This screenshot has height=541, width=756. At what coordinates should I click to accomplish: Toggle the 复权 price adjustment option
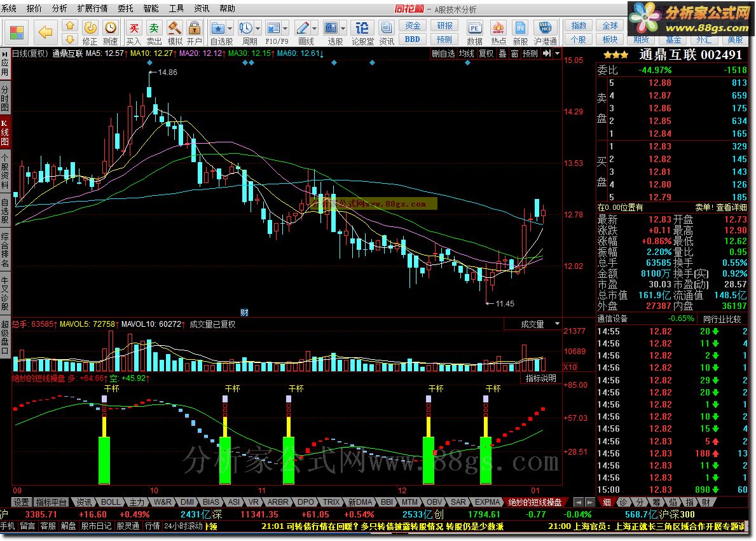(x=486, y=53)
